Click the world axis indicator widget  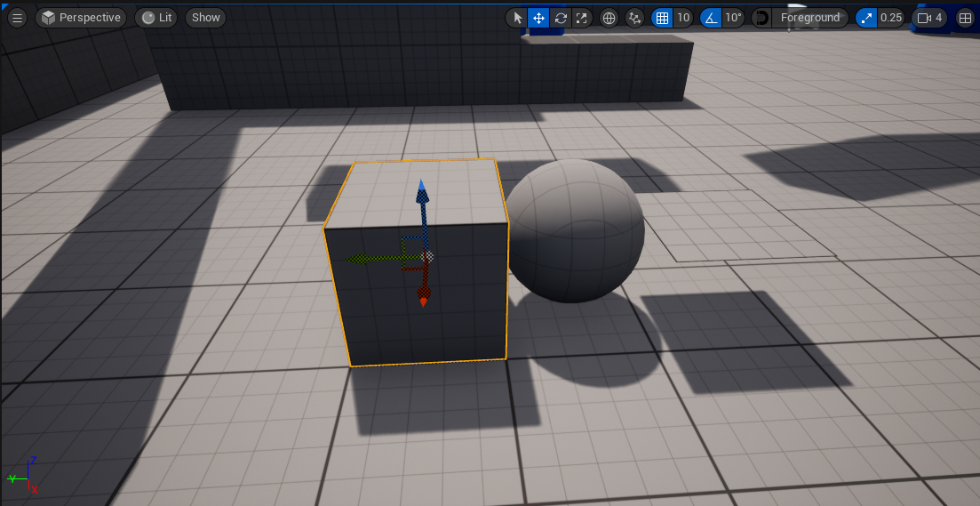[25, 476]
